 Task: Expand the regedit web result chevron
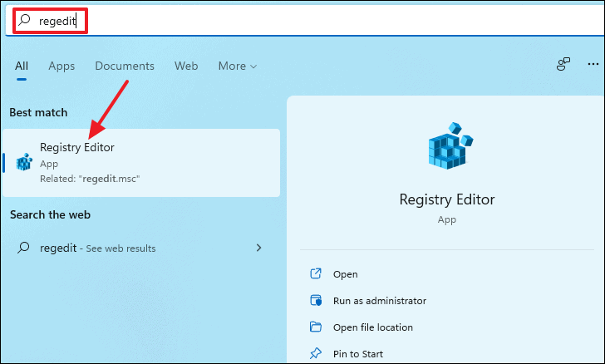(259, 248)
